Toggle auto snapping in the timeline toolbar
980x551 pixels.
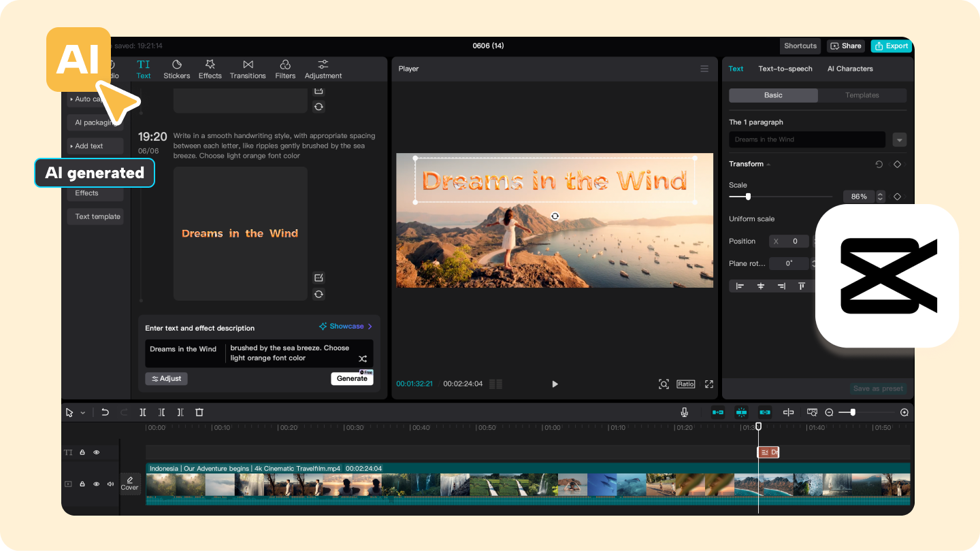(742, 412)
